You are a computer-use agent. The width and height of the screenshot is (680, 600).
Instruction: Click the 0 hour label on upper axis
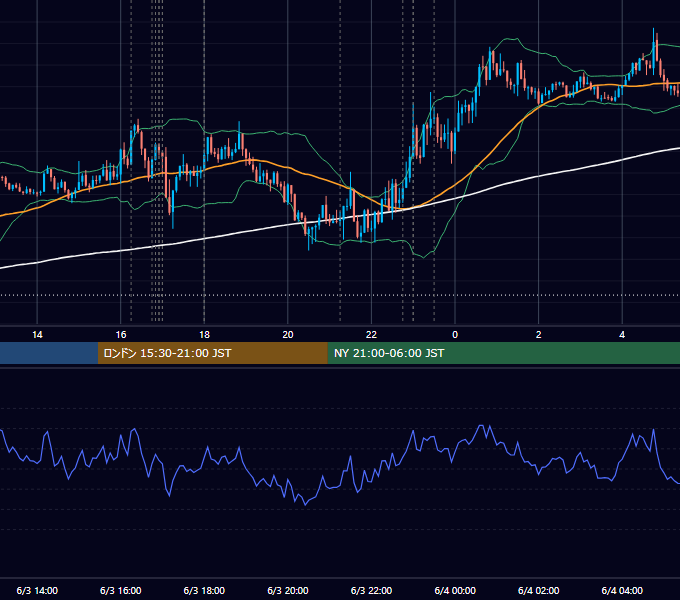[x=455, y=335]
